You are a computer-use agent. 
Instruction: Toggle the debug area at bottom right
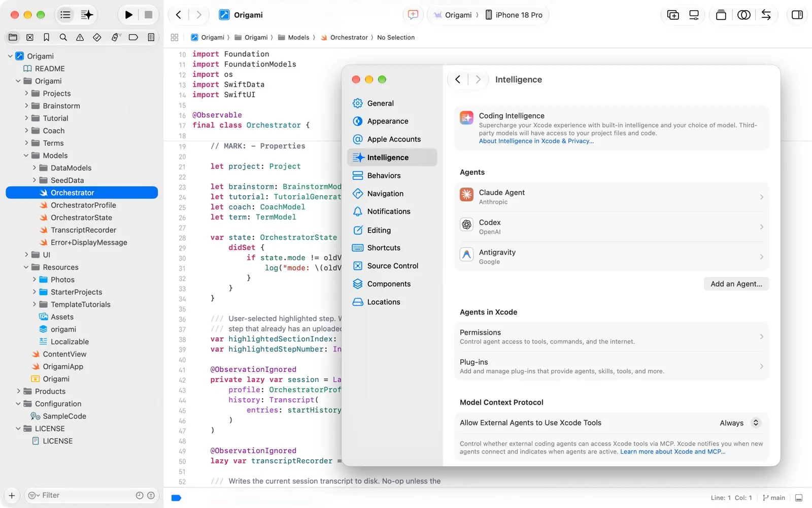[799, 498]
